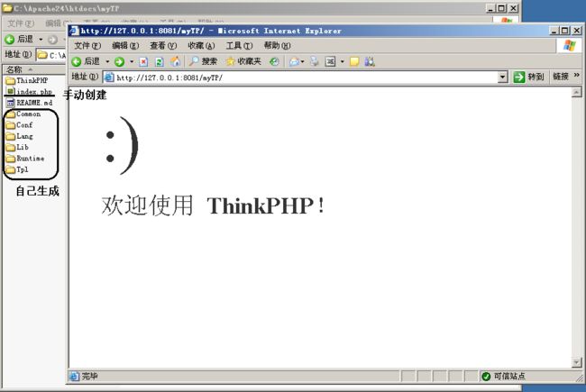
Task: Minimize the Internet Explorer window
Action: 554,31
